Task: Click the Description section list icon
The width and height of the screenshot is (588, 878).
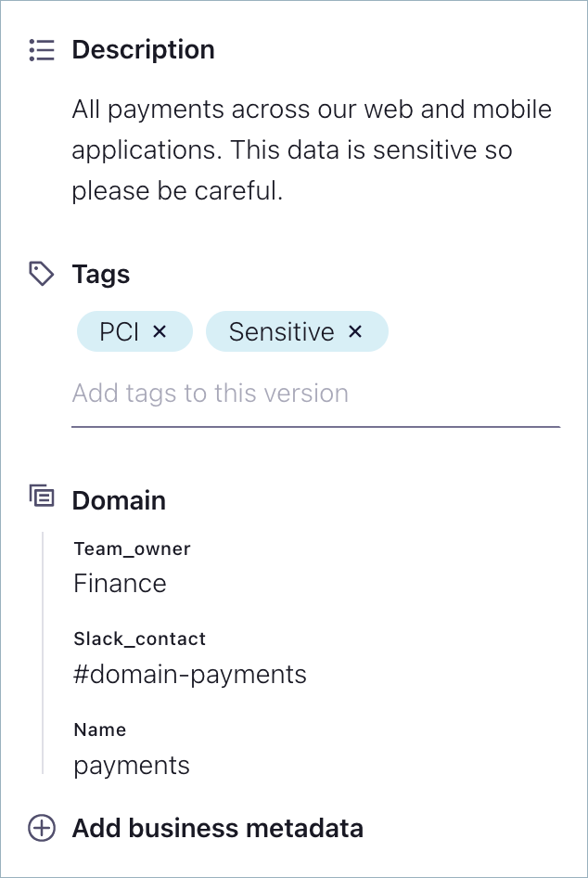Action: (42, 49)
